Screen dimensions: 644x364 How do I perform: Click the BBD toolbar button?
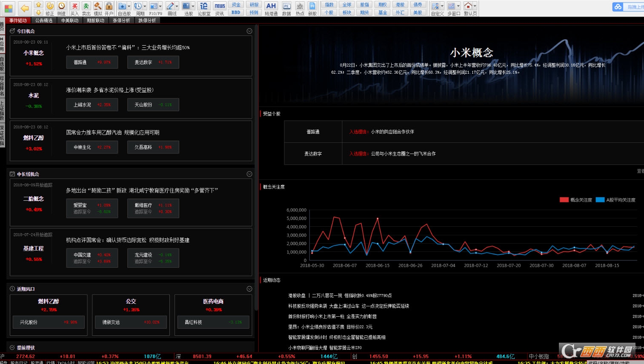point(236,12)
